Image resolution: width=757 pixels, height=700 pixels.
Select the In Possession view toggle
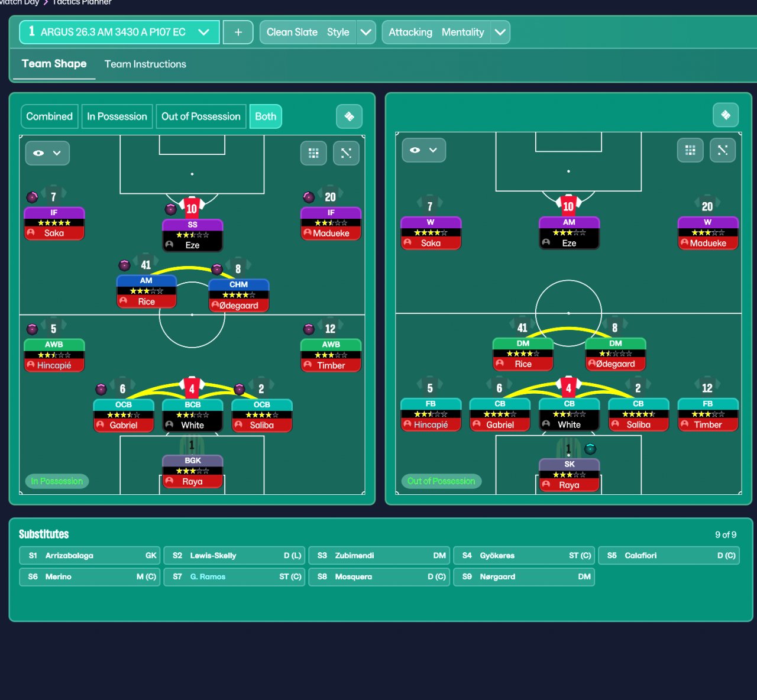(117, 116)
